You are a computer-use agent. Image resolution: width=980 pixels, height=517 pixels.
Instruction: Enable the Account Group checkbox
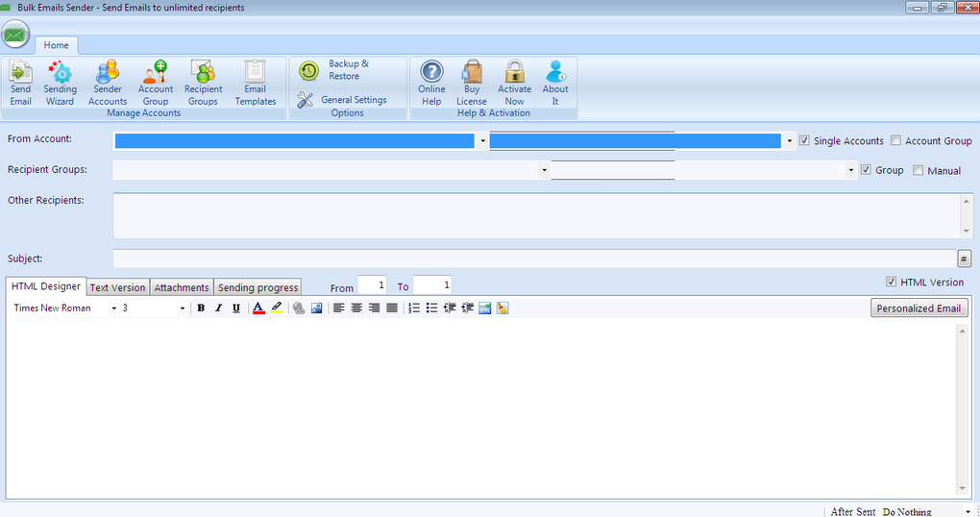895,140
